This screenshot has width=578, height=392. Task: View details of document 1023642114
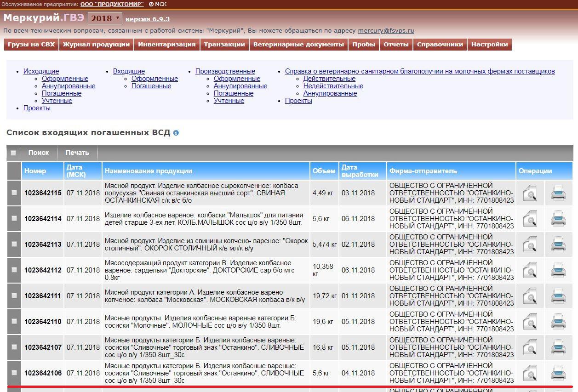[530, 219]
